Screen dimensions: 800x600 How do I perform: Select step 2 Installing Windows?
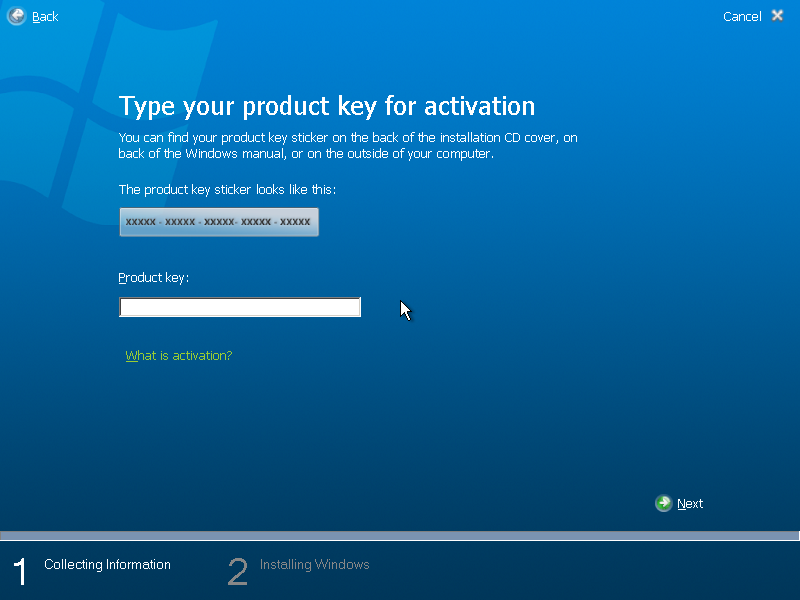pos(314,564)
